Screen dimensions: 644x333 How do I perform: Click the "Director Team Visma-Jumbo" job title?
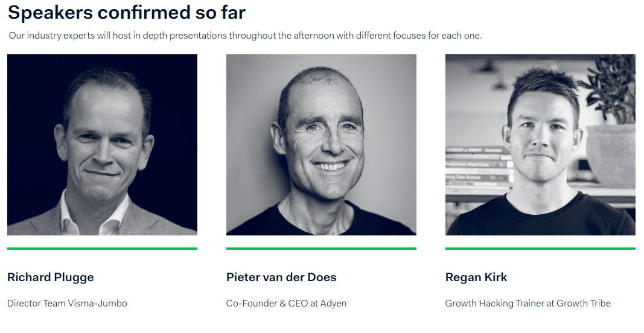(x=67, y=303)
